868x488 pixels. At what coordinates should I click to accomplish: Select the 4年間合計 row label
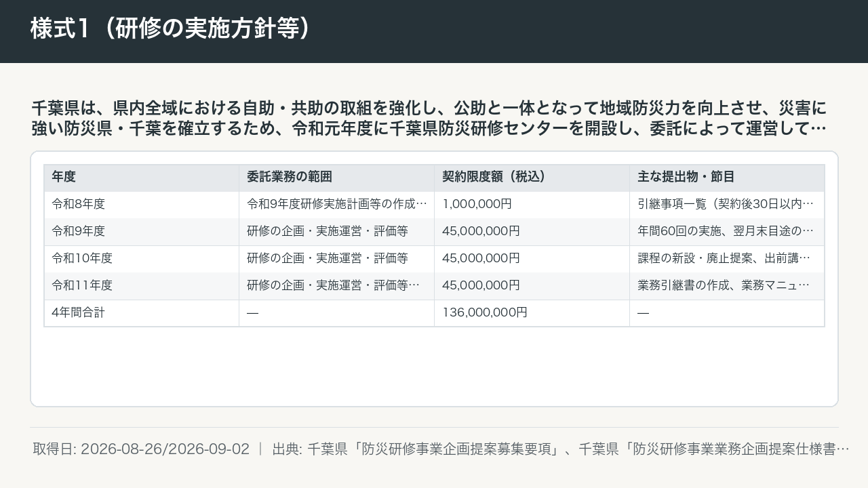(x=142, y=312)
